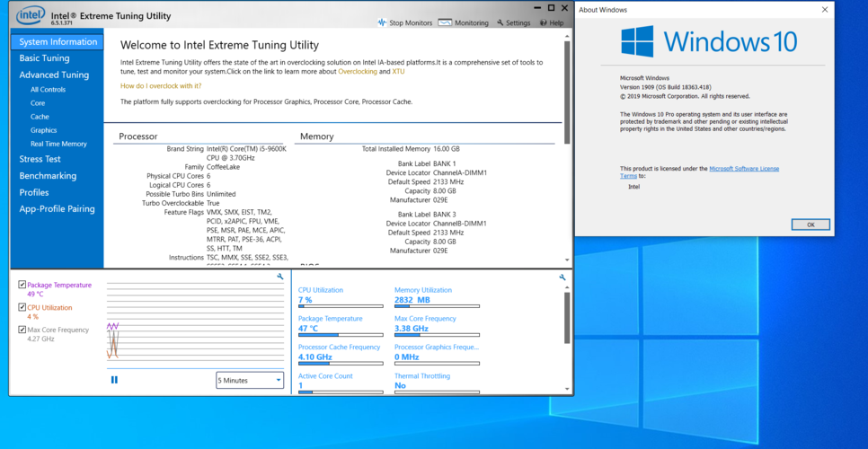The height and width of the screenshot is (449, 868).
Task: Uncheck the Package Temperature checkbox
Action: click(x=22, y=285)
